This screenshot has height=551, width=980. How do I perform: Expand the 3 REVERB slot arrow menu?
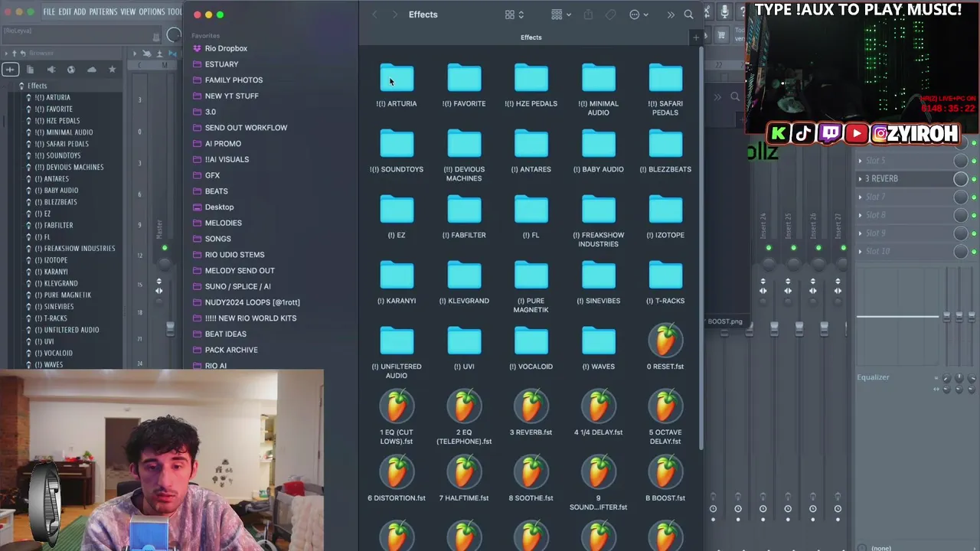[x=860, y=178]
